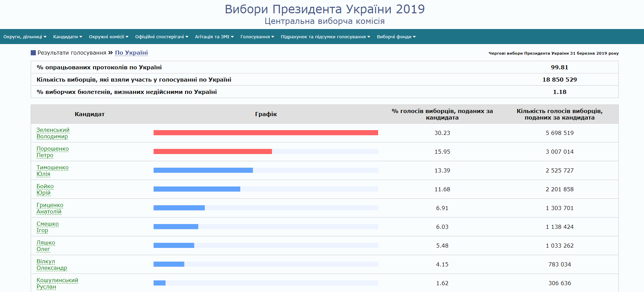Expand the Виборчі фонди menu

tap(396, 37)
